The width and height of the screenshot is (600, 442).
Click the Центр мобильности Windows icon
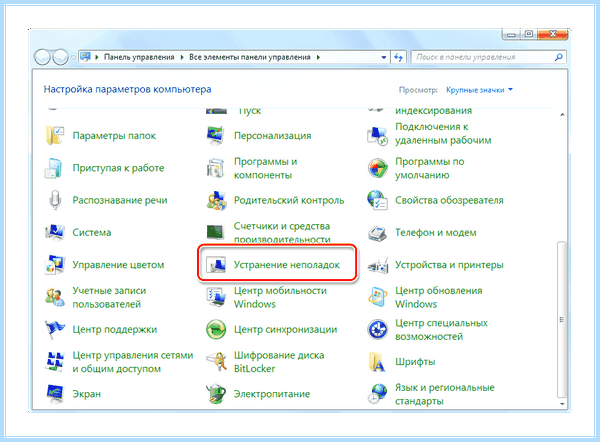tap(216, 297)
